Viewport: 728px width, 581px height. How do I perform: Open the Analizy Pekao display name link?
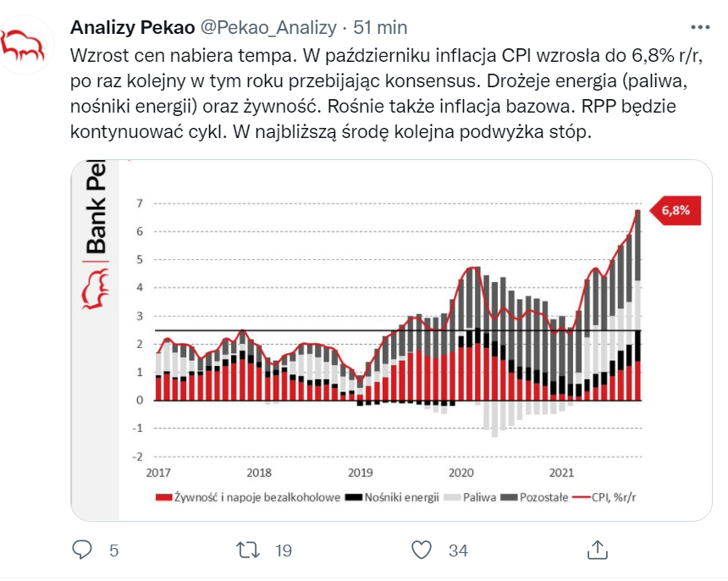[x=131, y=27]
